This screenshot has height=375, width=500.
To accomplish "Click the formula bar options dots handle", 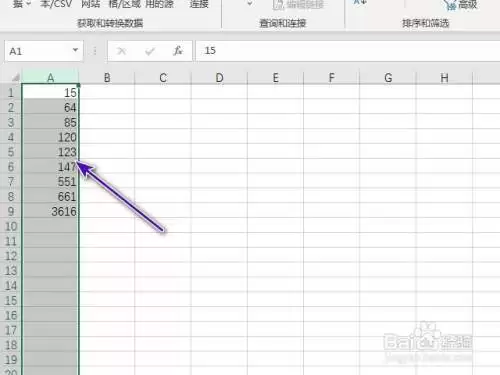I will pyautogui.click(x=95, y=51).
